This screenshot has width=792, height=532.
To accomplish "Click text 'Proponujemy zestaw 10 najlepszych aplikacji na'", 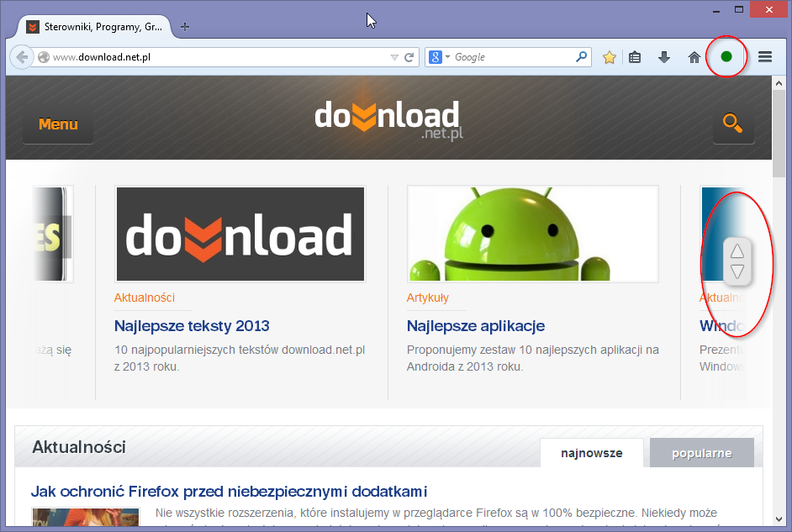I will pos(533,350).
